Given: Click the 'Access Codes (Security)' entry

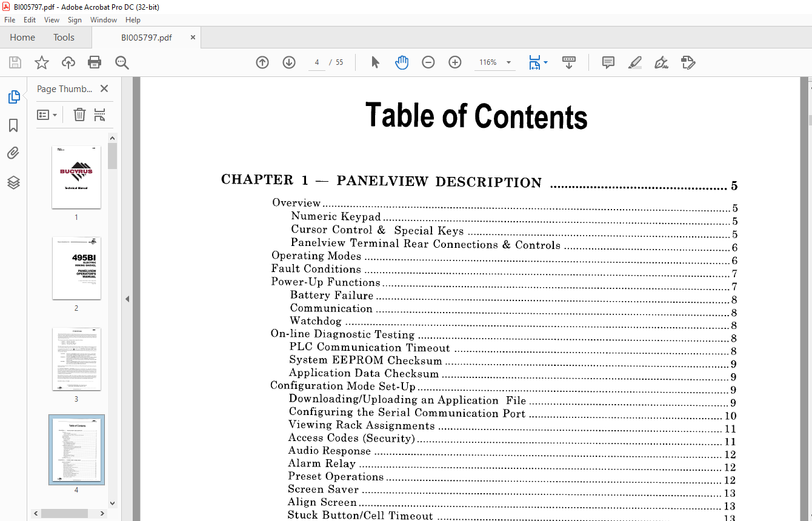Looking at the screenshot, I should 351,438.
